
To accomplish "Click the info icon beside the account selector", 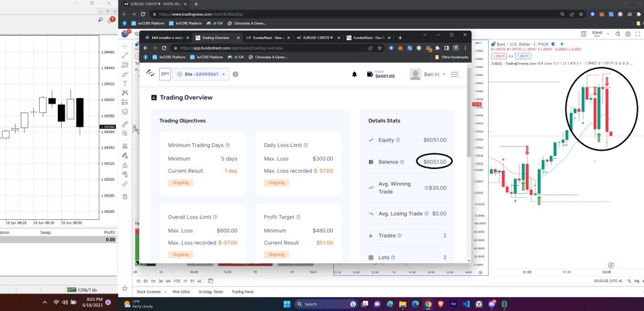I will pyautogui.click(x=236, y=74).
